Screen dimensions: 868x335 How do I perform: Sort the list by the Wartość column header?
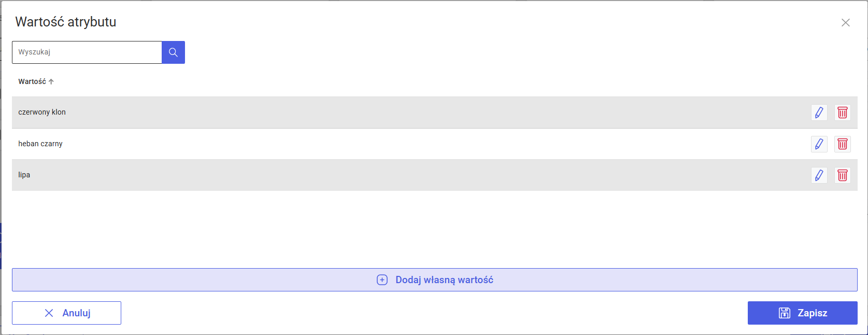[x=32, y=81]
